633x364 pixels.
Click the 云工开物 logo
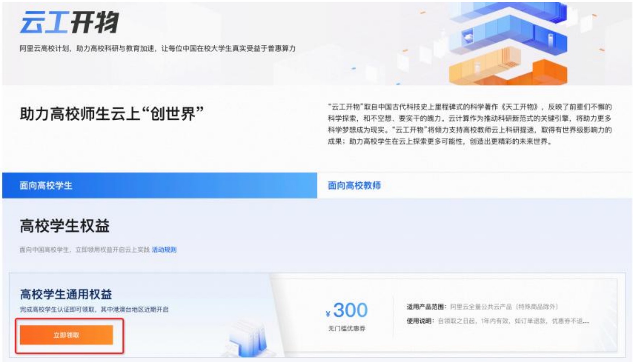(69, 22)
